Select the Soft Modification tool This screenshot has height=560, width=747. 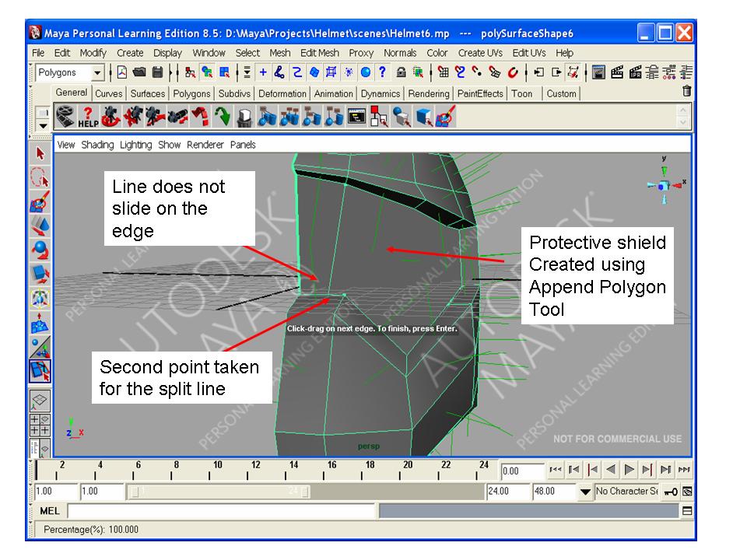tap(40, 323)
